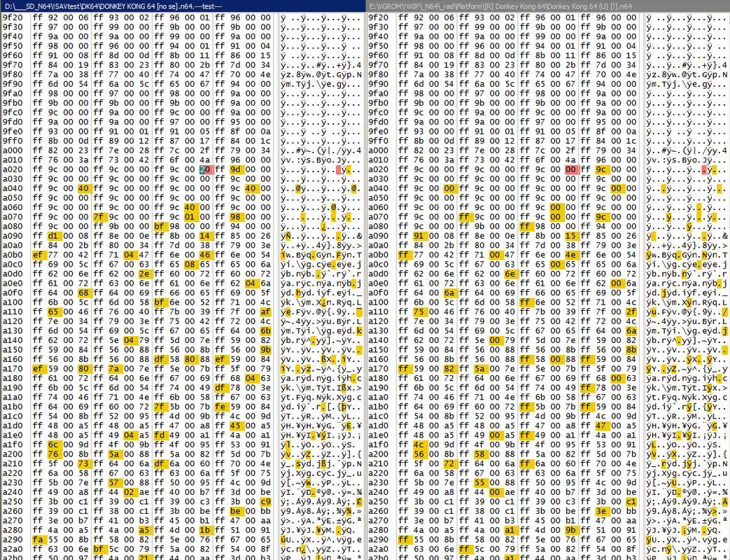Select byte 3e in right row a260

(x=601, y=511)
